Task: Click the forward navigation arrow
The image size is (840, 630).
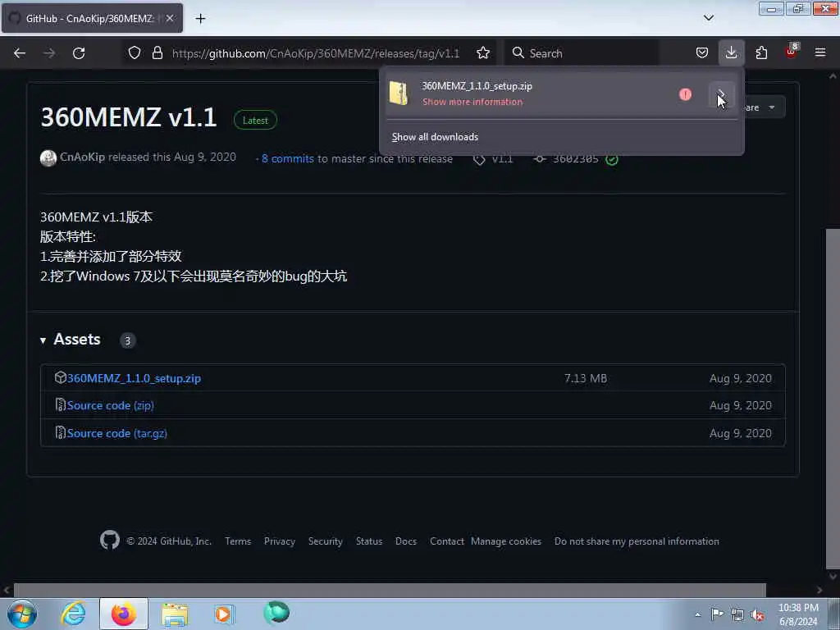Action: pos(49,53)
